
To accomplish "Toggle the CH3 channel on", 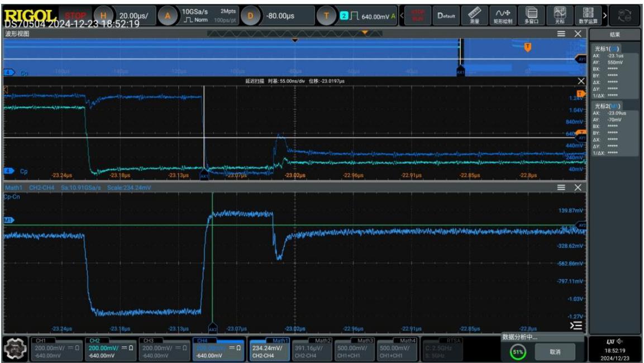I will 164,350.
